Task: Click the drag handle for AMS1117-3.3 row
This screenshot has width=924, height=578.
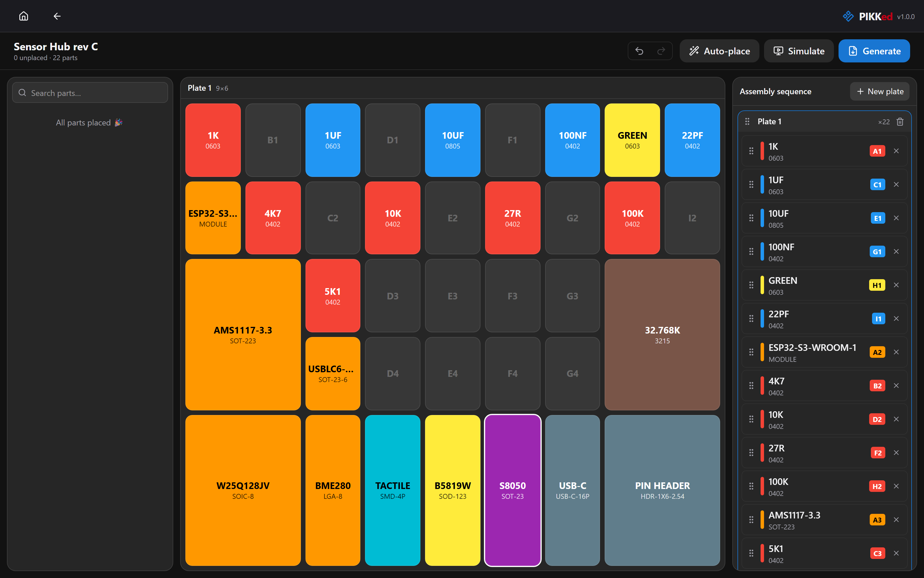Action: [x=751, y=520]
